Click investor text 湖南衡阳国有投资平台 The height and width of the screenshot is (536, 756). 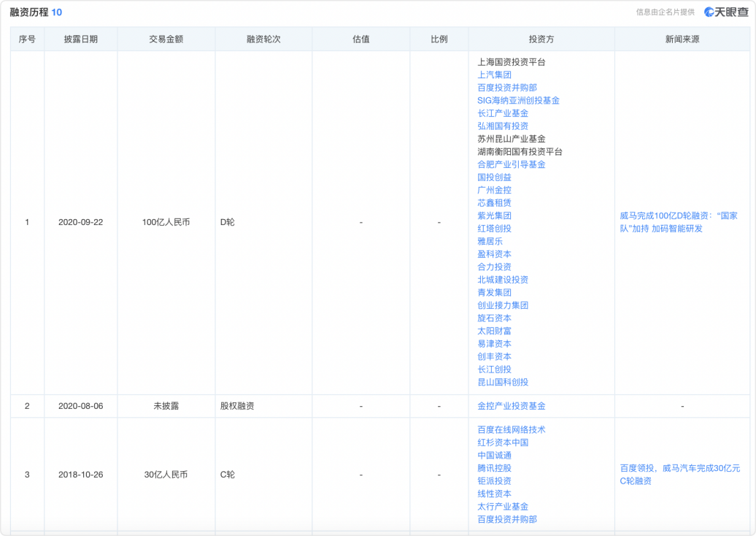point(520,151)
